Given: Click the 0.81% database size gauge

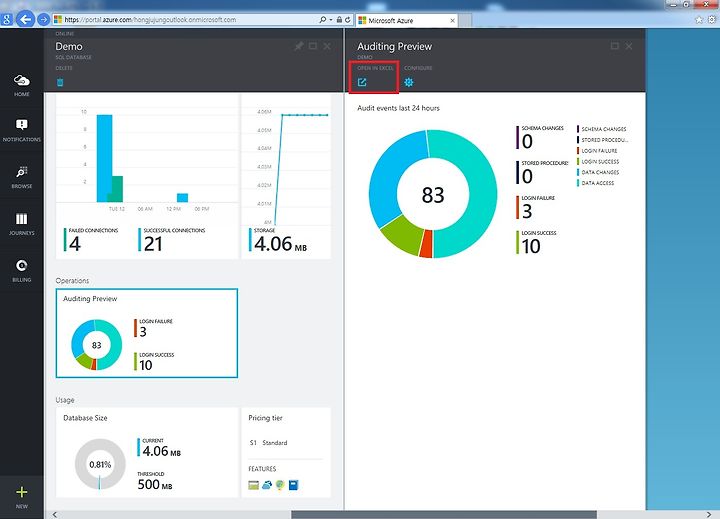Looking at the screenshot, I should point(100,464).
